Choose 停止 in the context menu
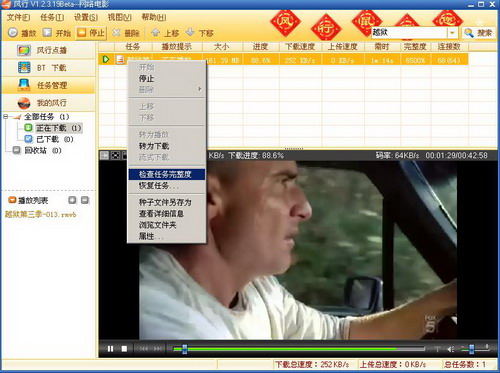The height and width of the screenshot is (373, 500). (167, 79)
